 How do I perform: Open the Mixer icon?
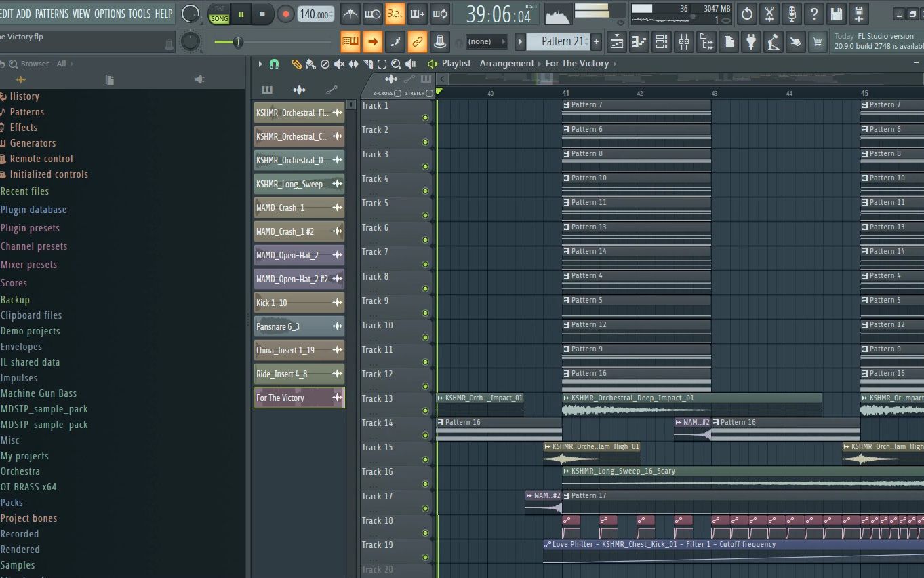pyautogui.click(x=684, y=42)
